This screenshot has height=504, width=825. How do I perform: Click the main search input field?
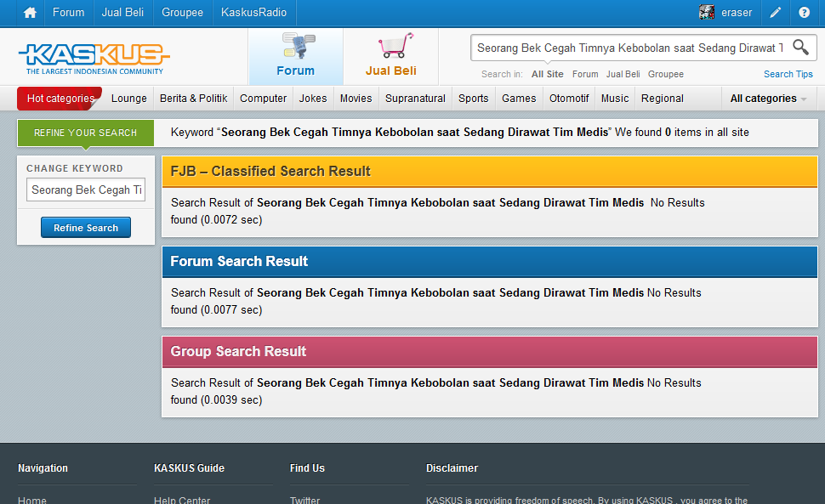click(630, 48)
